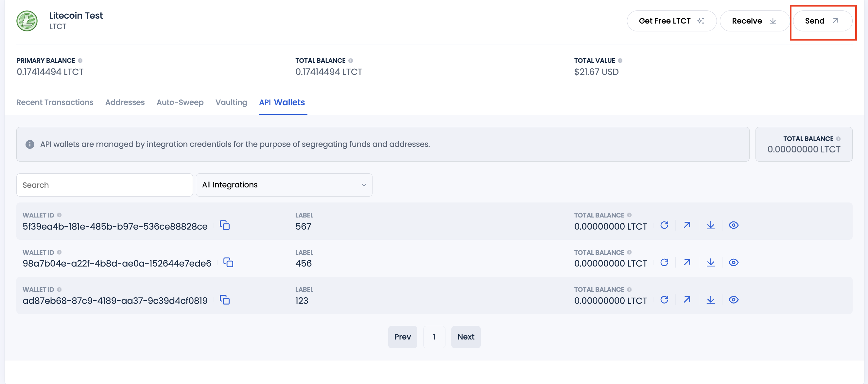Send funds from wallet labeled 123

687,300
